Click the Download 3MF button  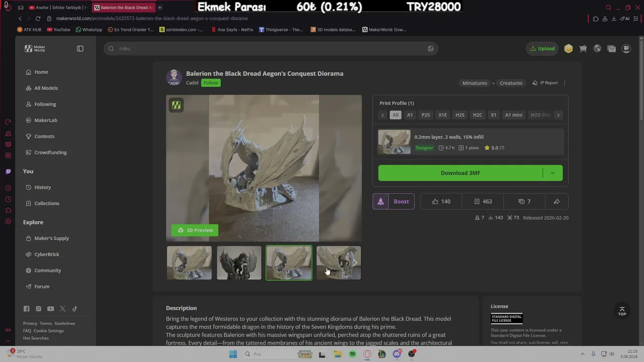[x=460, y=173]
